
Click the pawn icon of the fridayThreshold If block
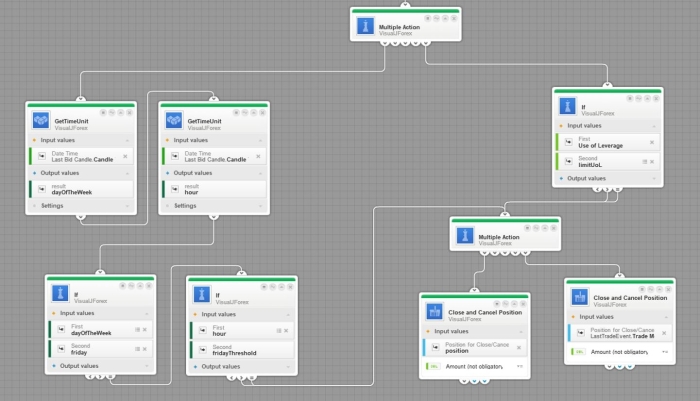201,294
